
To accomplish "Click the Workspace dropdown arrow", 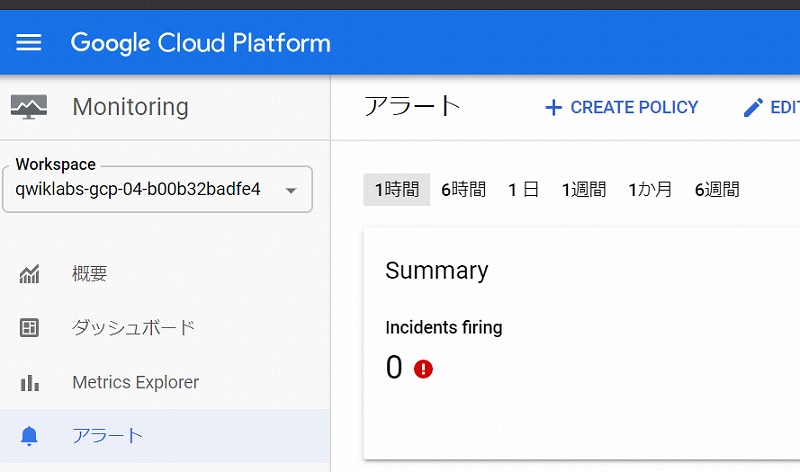I will click(x=291, y=191).
